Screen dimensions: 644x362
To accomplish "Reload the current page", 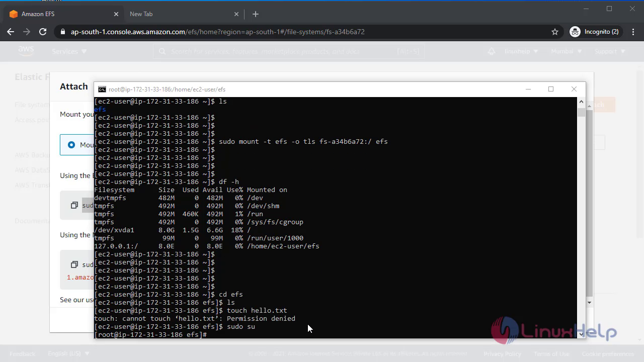I will coord(43,32).
